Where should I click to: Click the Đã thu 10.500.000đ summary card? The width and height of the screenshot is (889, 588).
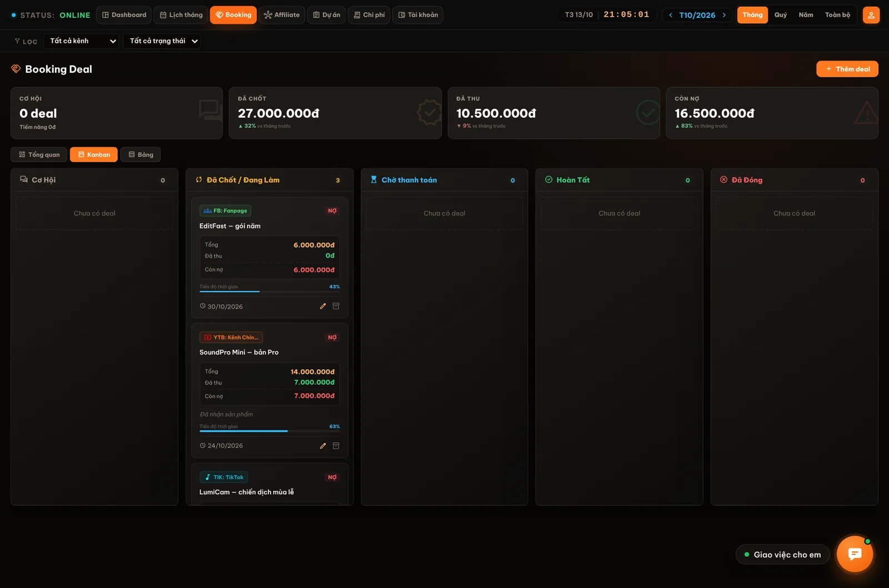click(x=554, y=113)
